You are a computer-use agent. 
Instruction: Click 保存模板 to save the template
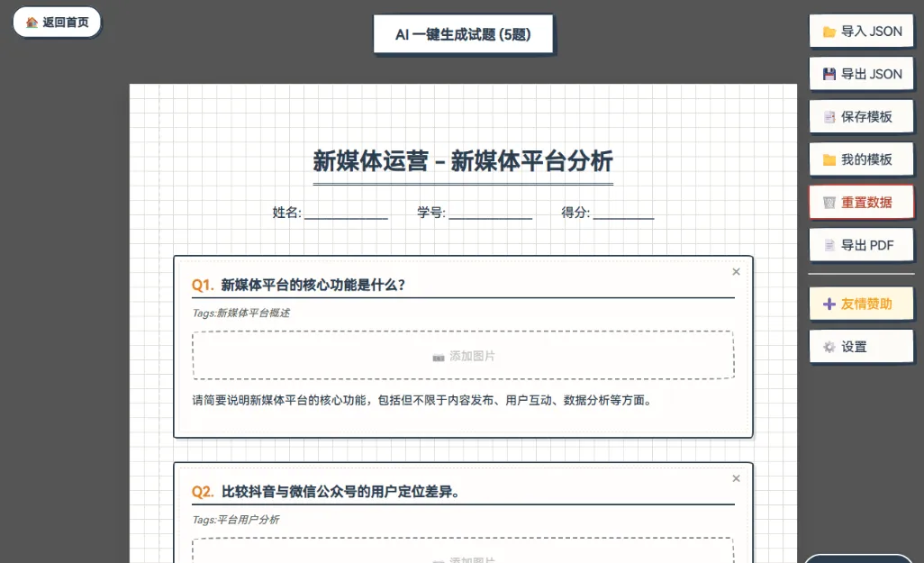click(x=861, y=116)
